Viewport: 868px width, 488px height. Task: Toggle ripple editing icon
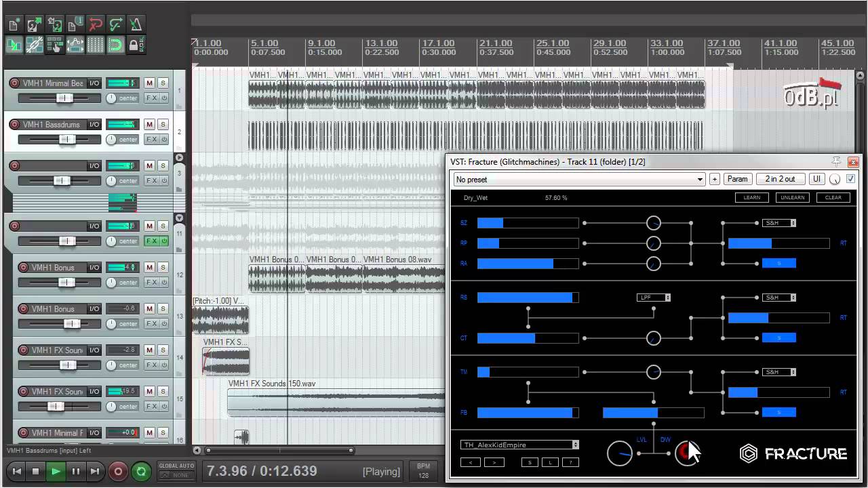pyautogui.click(x=55, y=45)
